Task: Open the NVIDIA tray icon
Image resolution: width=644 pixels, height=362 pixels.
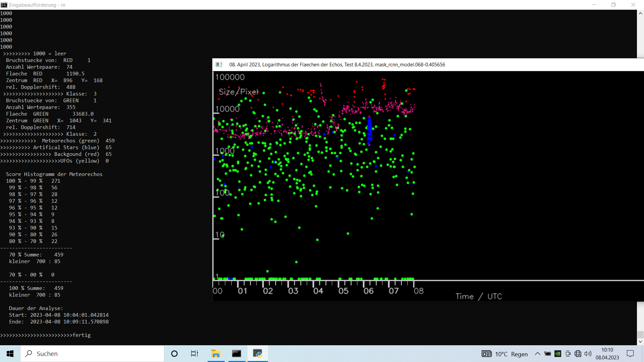Action: click(558, 354)
